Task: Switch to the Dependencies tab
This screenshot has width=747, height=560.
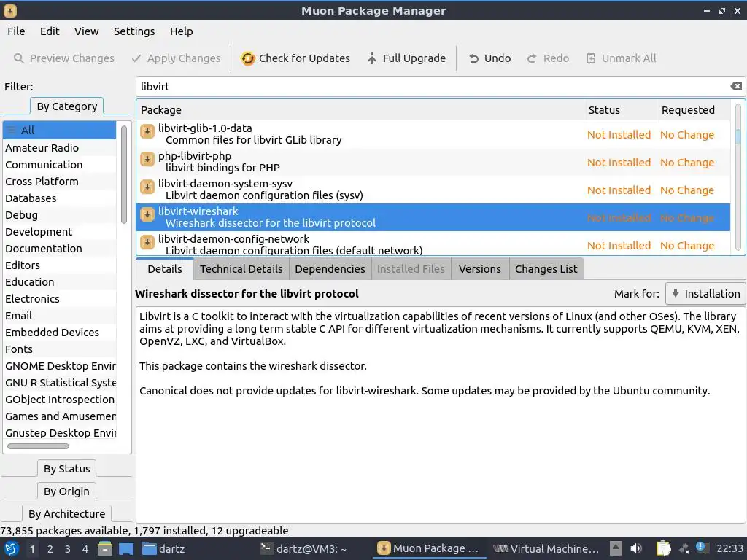Action: tap(330, 269)
